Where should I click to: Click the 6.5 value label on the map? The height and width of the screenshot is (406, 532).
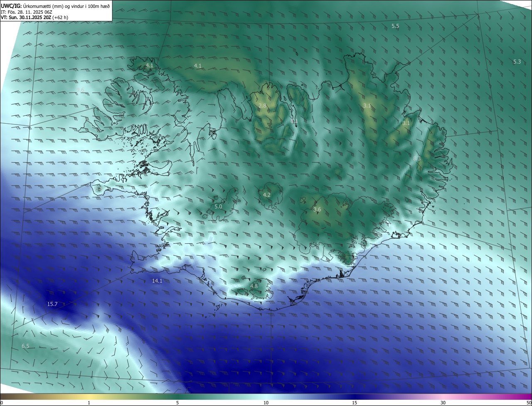click(x=26, y=346)
